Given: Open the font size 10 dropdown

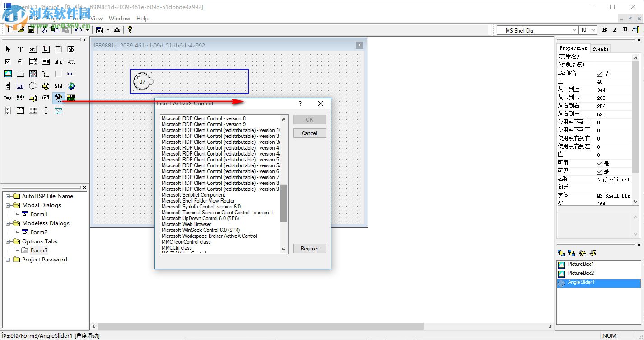Looking at the screenshot, I should pyautogui.click(x=593, y=30).
